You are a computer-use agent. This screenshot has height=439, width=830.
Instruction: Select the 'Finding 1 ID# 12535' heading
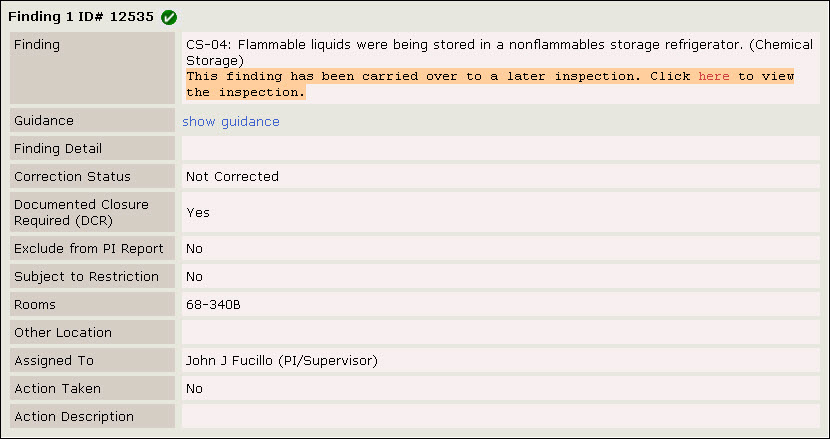(x=81, y=17)
